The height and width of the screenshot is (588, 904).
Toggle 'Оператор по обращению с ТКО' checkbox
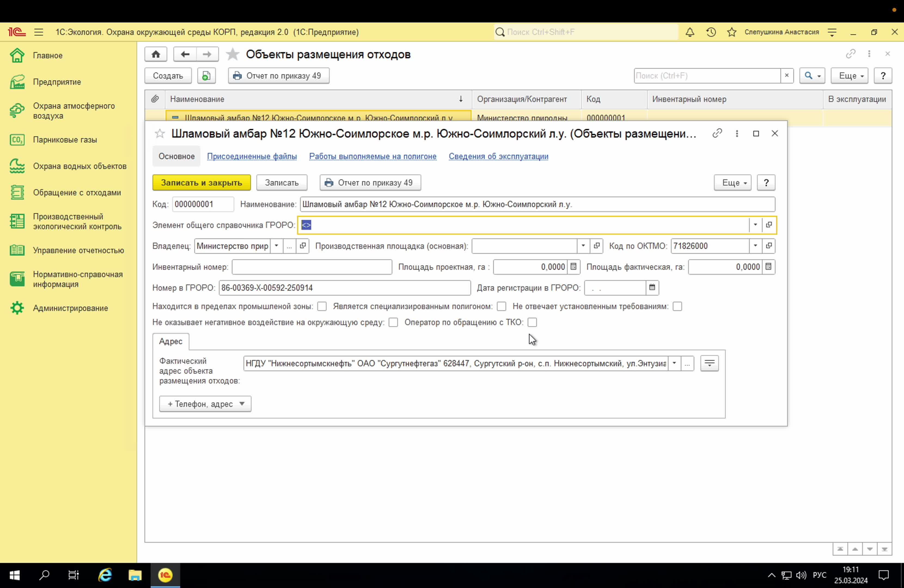532,322
